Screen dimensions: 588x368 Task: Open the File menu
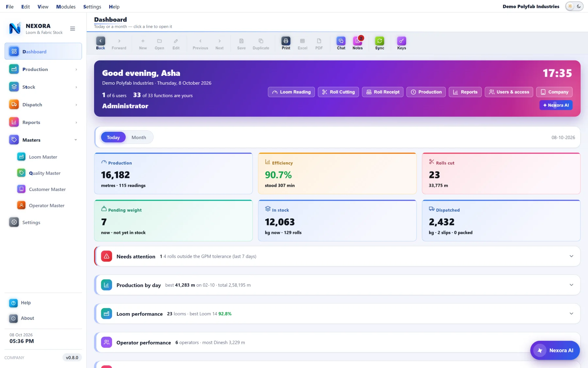coord(10,7)
